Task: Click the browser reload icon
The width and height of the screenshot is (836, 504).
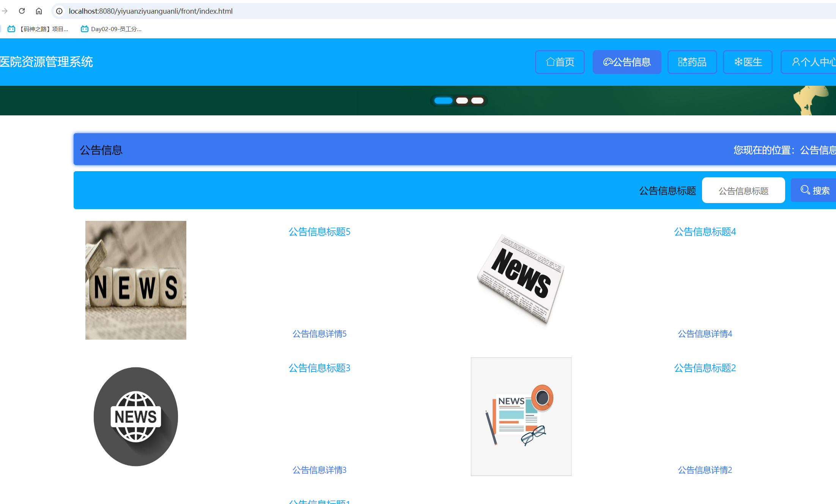Action: [x=22, y=11]
